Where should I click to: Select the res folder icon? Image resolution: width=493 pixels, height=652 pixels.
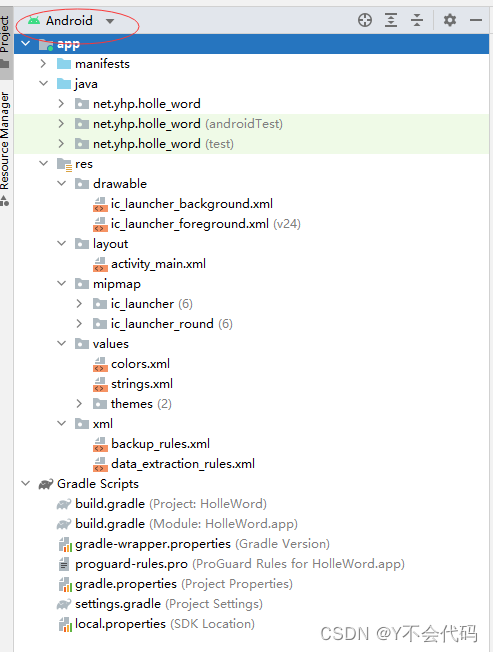click(64, 164)
